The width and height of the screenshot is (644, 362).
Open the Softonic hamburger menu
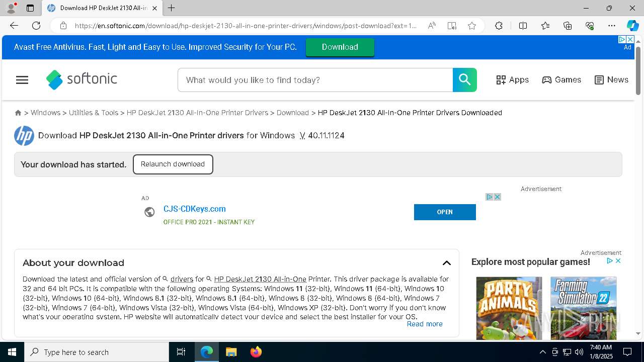click(22, 80)
